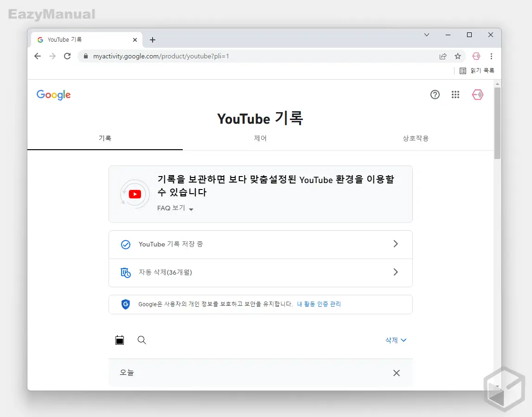Share this page via address bar icon

tap(443, 56)
